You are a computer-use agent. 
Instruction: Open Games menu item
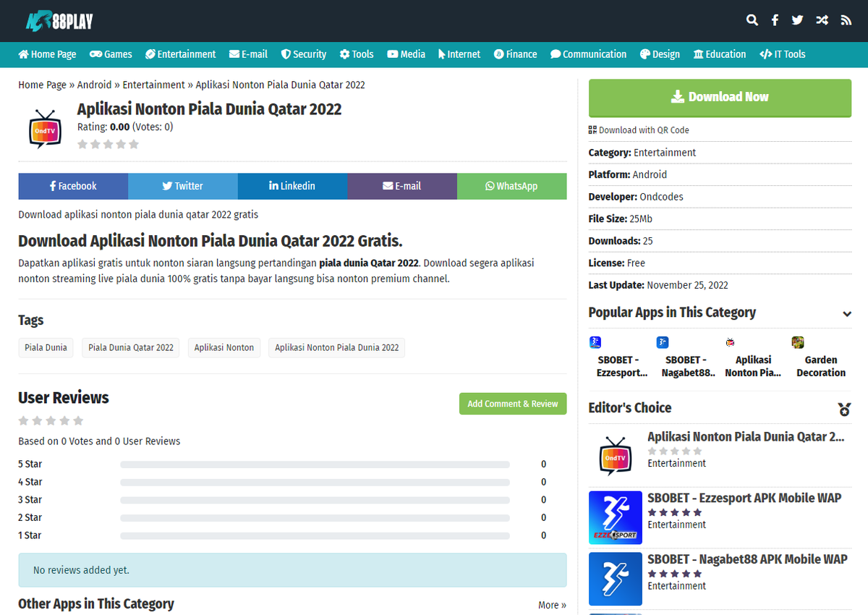point(111,54)
